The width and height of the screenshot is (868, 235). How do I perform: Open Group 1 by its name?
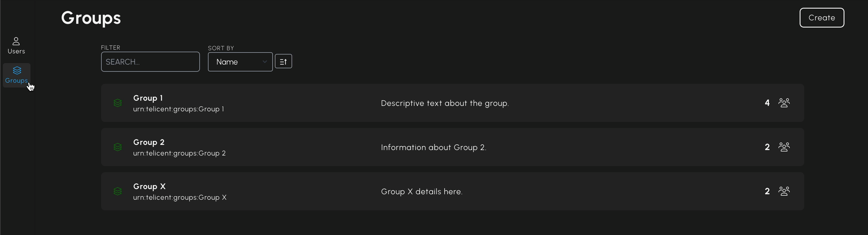148,98
